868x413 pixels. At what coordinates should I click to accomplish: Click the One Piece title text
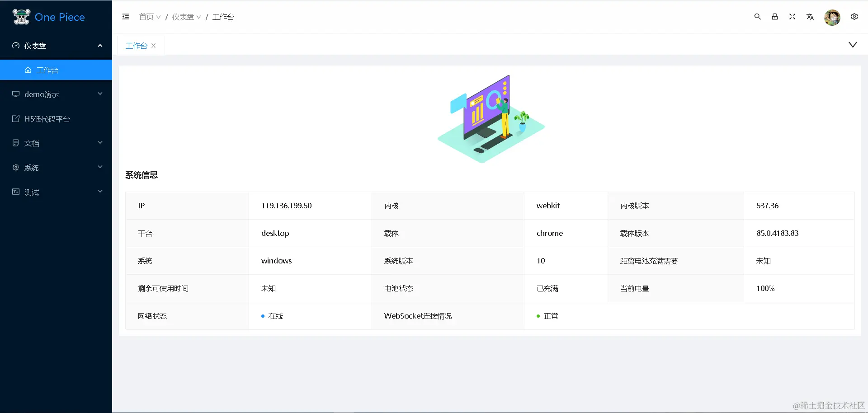(x=60, y=17)
